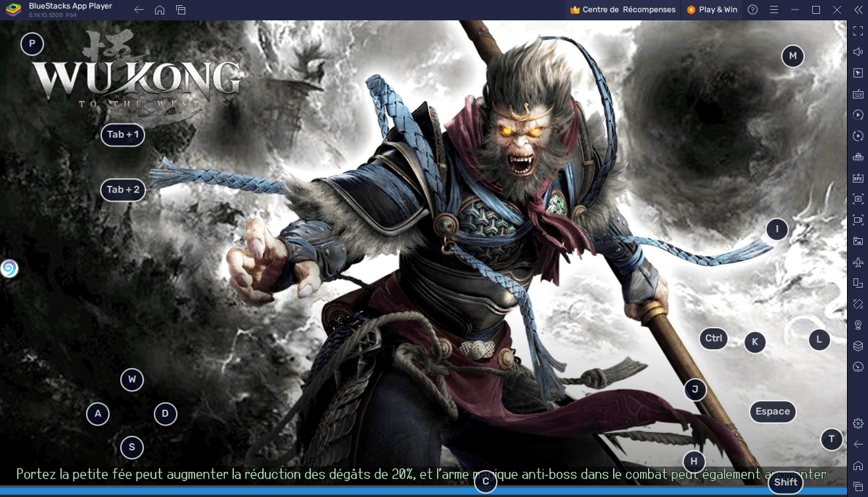
Task: Click the blue loading progress bar
Action: [x=423, y=490]
